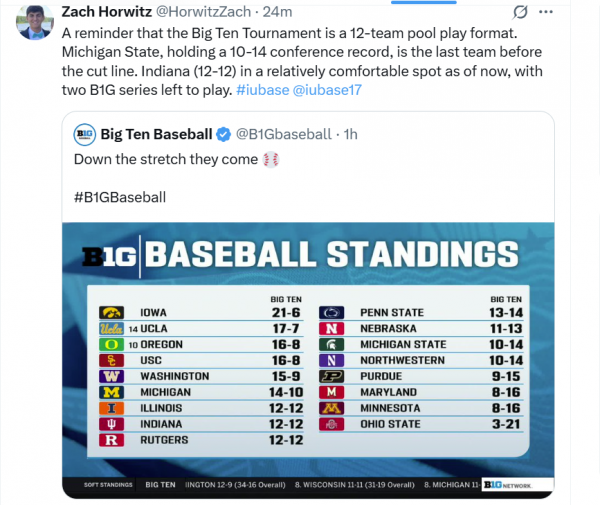The width and height of the screenshot is (600, 505).
Task: Click the Iowa Hawkeyes logo in the standings
Action: click(x=110, y=312)
